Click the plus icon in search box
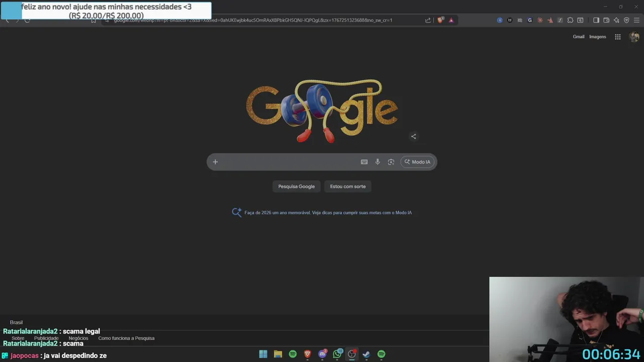The height and width of the screenshot is (362, 644). [215, 162]
